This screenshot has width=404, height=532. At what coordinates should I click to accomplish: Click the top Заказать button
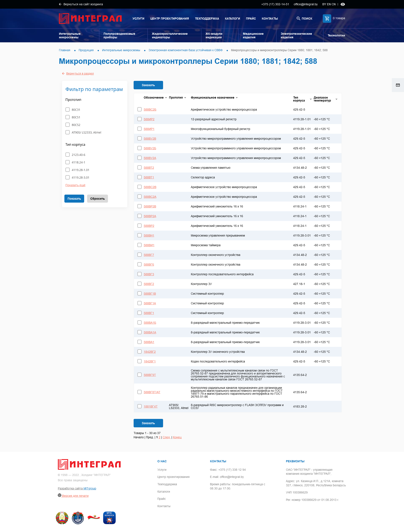(148, 85)
